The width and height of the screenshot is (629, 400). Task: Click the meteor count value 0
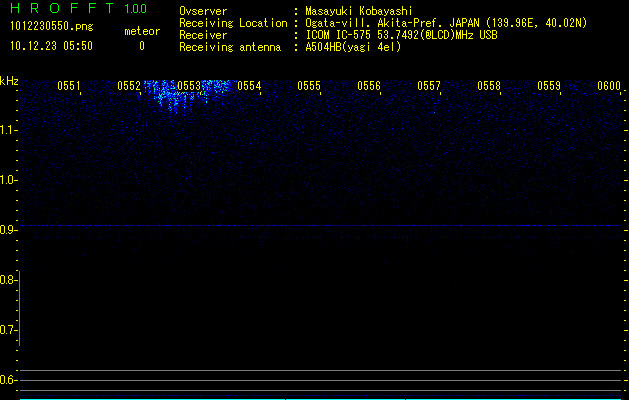click(142, 46)
